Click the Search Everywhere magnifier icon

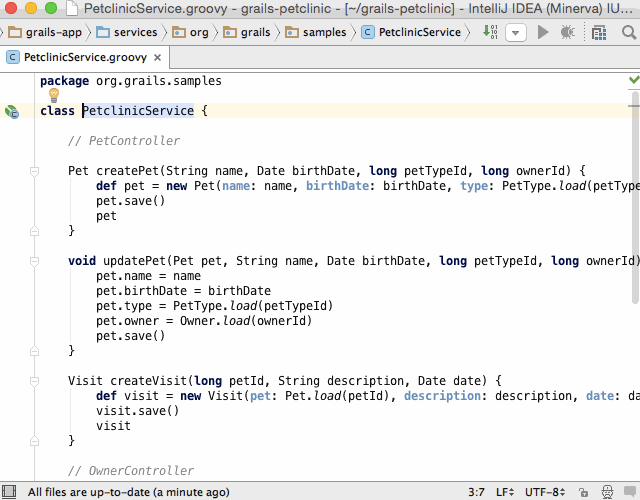629,32
